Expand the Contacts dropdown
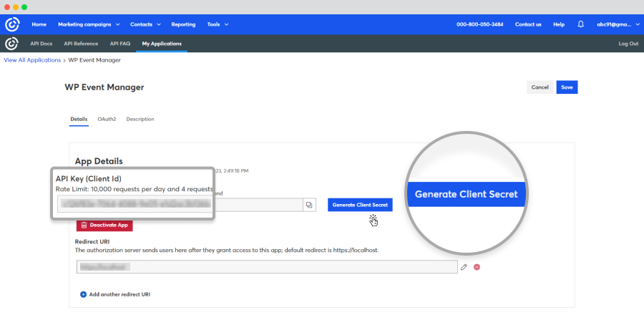This screenshot has width=644, height=315. click(145, 24)
